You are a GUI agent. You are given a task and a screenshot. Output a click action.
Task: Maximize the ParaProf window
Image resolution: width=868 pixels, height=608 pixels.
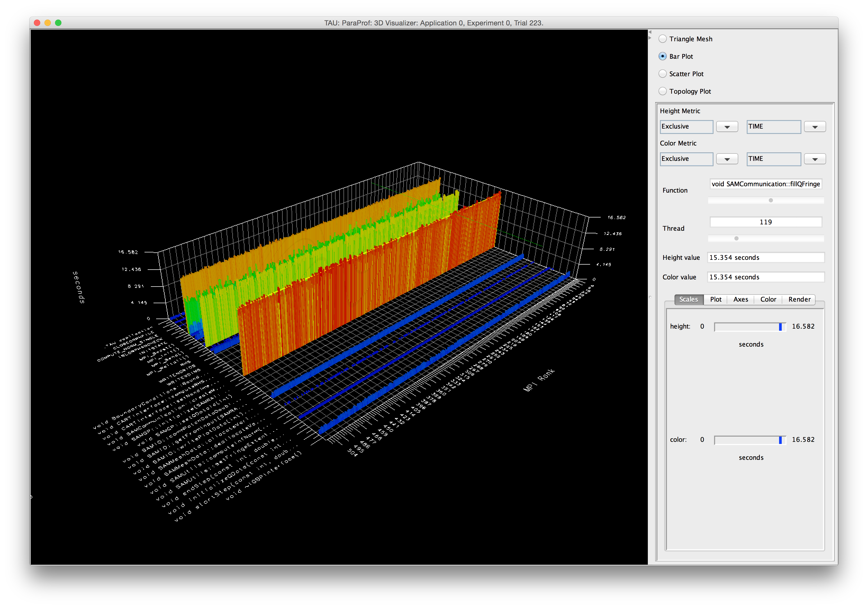pyautogui.click(x=58, y=23)
